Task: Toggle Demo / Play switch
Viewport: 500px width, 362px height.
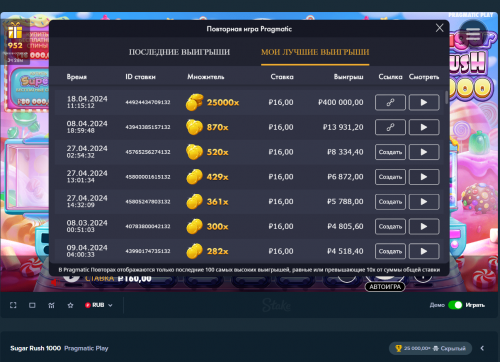Action: (455, 305)
